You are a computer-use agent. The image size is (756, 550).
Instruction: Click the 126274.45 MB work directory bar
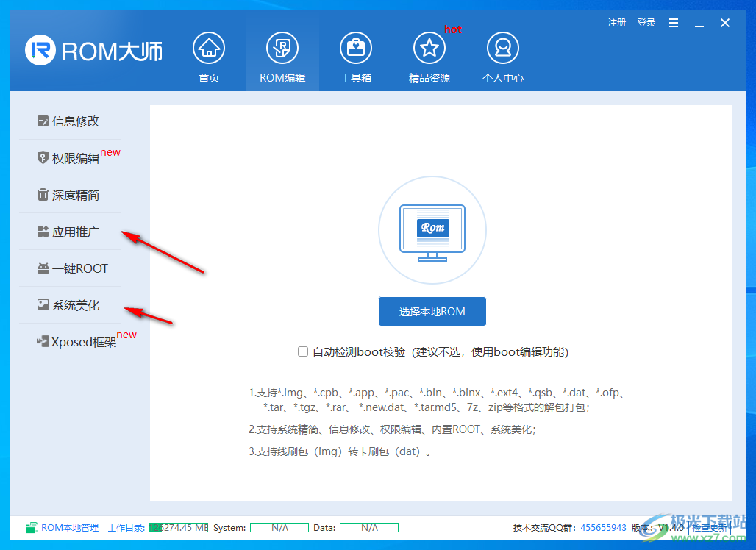click(179, 528)
